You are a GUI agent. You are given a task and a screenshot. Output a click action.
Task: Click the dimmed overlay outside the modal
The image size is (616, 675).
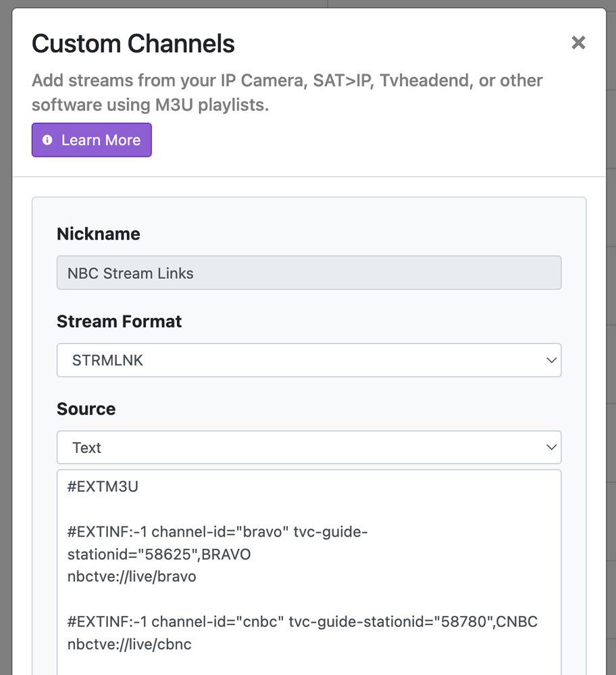coord(612,337)
